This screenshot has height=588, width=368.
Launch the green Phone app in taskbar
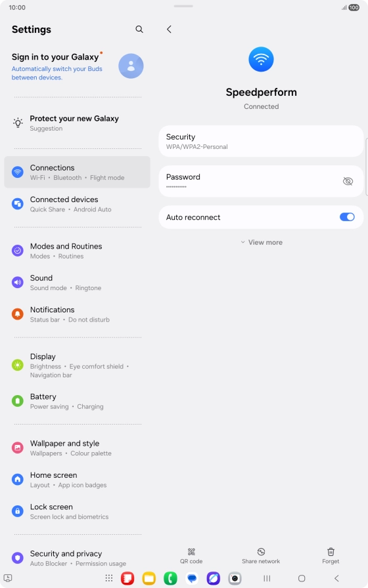(x=170, y=578)
